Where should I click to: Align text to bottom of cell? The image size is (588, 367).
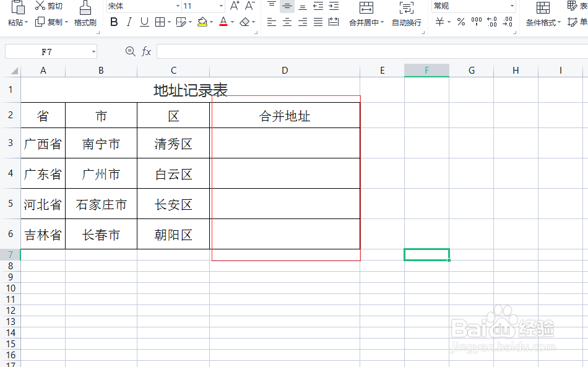click(303, 6)
